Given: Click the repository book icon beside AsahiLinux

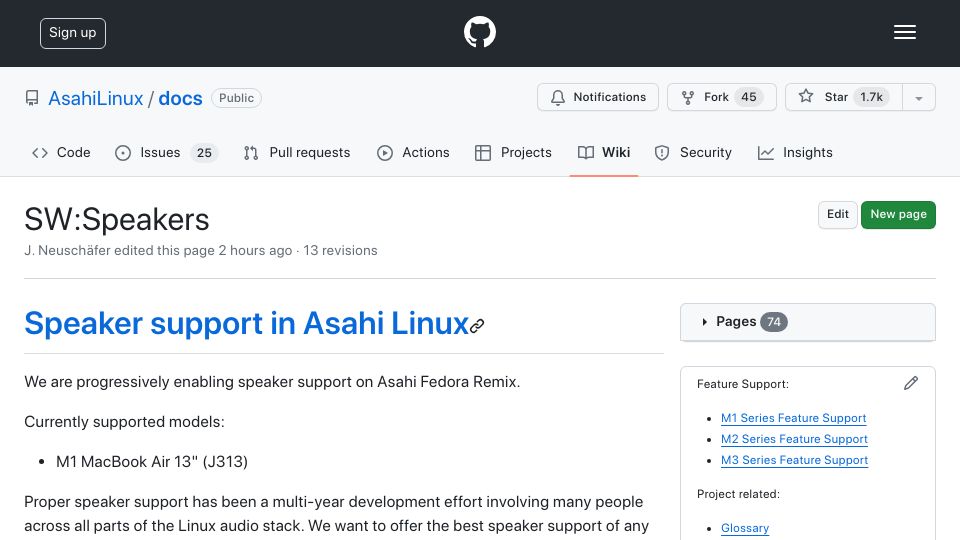Looking at the screenshot, I should (32, 98).
